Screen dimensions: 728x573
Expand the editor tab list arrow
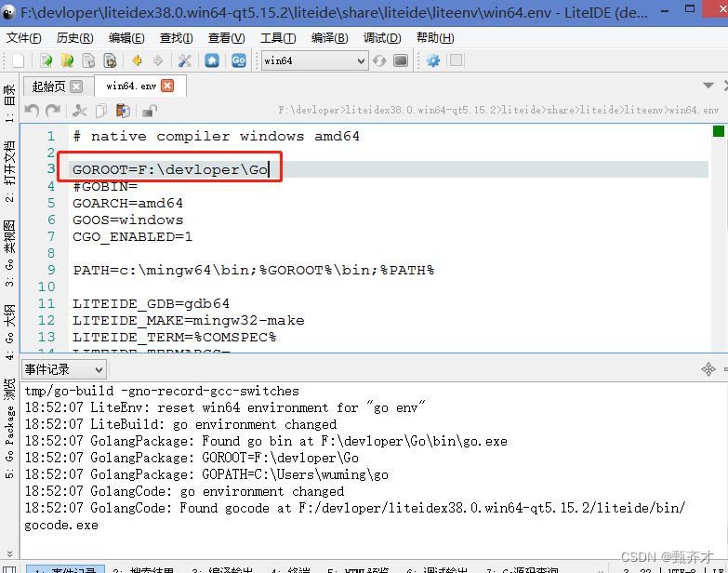(x=708, y=86)
